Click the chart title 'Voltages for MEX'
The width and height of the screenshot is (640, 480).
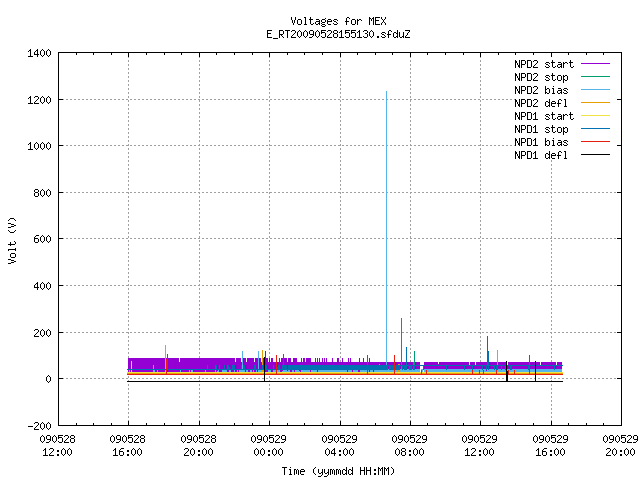338,21
